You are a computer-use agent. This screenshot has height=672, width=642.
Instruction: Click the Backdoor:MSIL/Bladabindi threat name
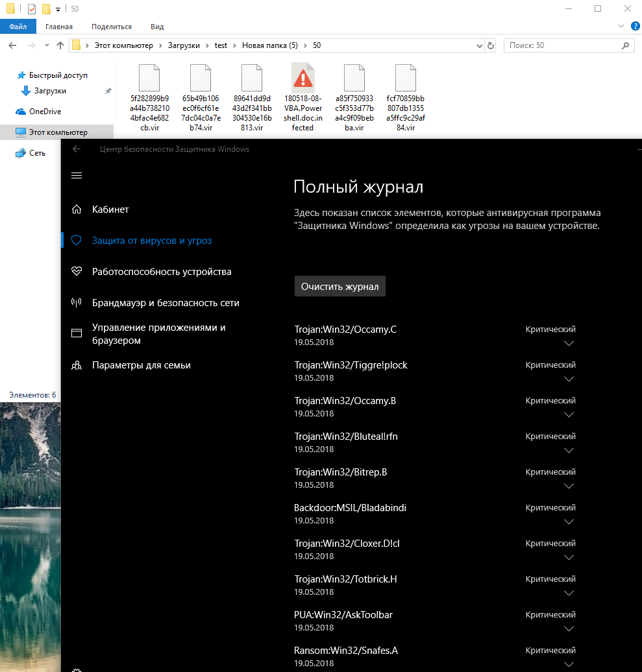click(x=350, y=508)
